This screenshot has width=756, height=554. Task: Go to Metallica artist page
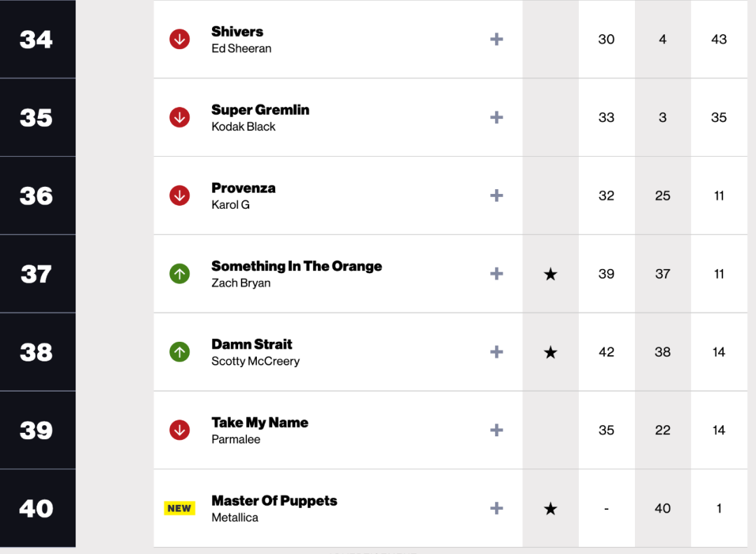point(234,518)
